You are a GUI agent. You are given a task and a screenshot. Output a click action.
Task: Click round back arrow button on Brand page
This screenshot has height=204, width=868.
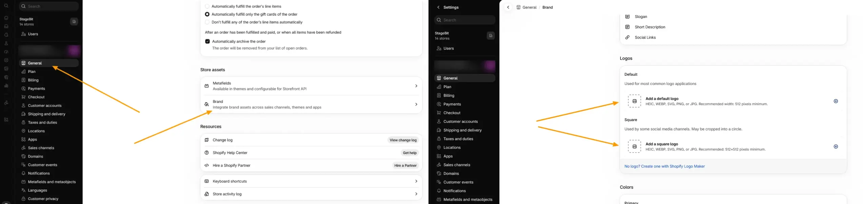click(x=508, y=7)
